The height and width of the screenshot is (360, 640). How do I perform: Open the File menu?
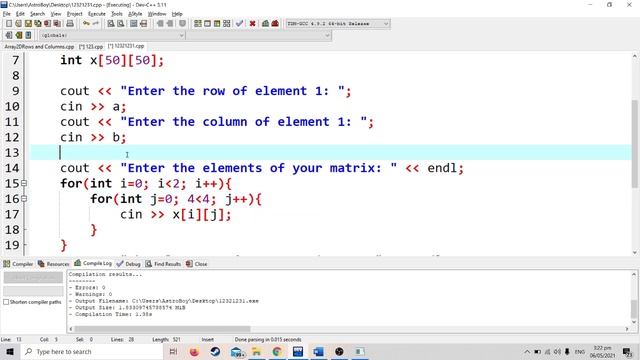(7, 14)
